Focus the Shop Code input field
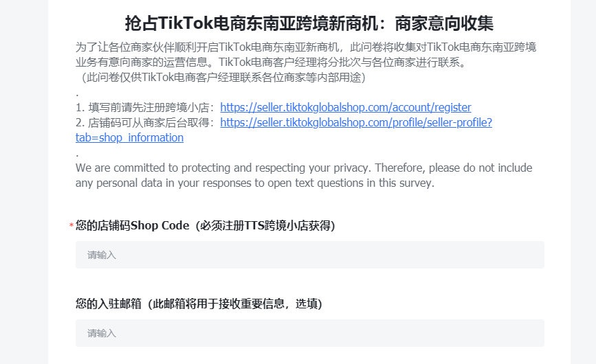This screenshot has width=596, height=364. pos(310,255)
